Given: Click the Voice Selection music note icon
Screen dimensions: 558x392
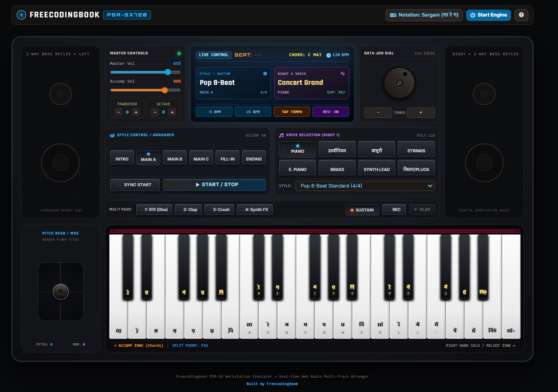Looking at the screenshot, I should (281, 135).
